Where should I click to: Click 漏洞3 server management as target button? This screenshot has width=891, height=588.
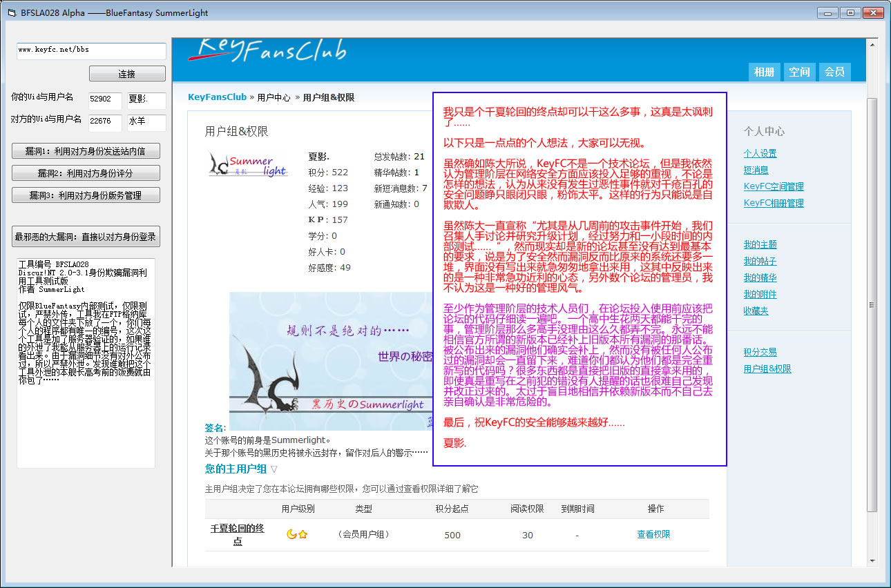[x=86, y=195]
